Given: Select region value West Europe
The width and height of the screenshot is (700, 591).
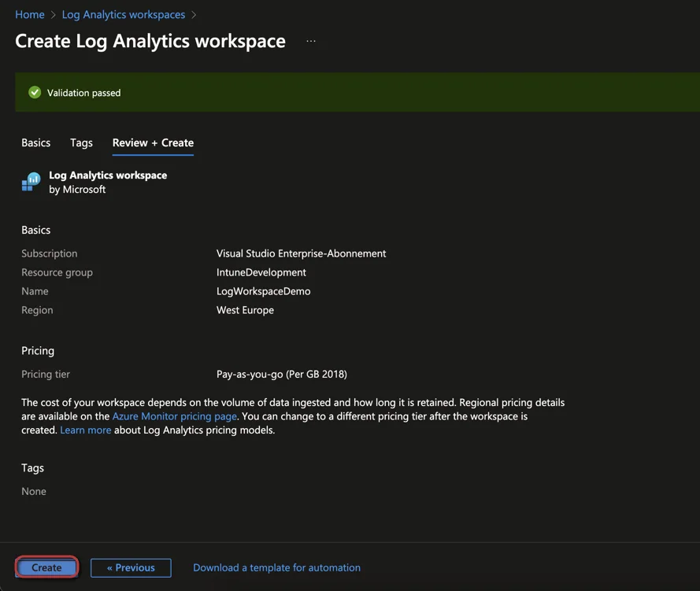Looking at the screenshot, I should (245, 310).
